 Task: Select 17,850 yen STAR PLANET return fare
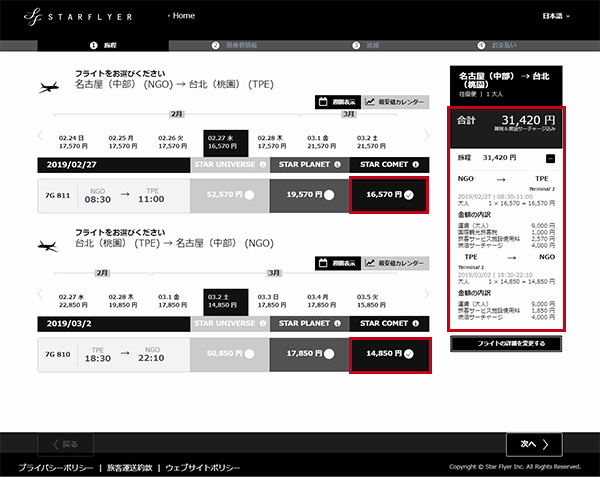coord(309,353)
